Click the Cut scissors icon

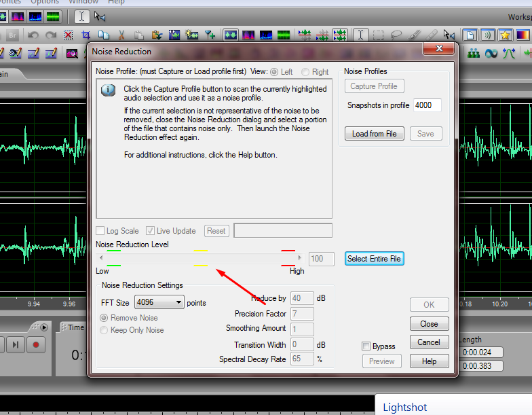(x=121, y=35)
